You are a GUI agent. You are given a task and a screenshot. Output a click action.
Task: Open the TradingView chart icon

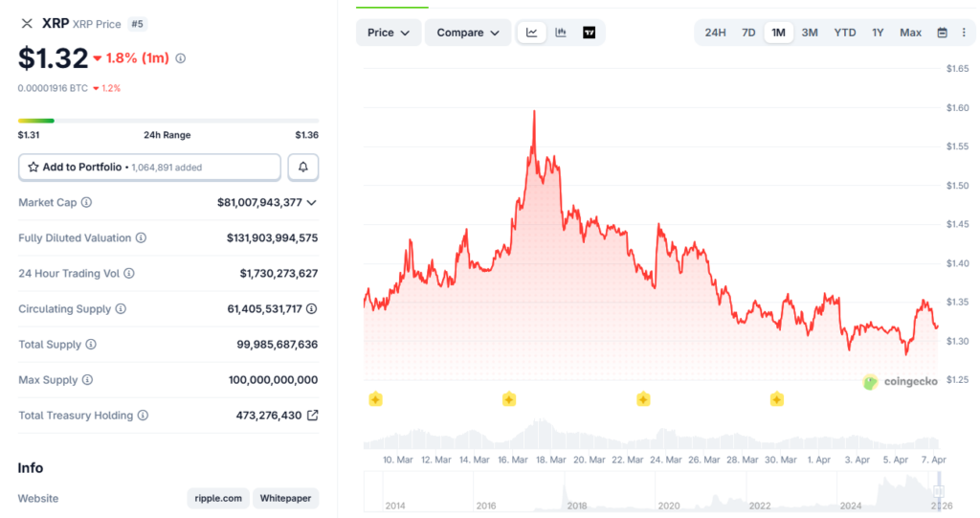pyautogui.click(x=590, y=33)
